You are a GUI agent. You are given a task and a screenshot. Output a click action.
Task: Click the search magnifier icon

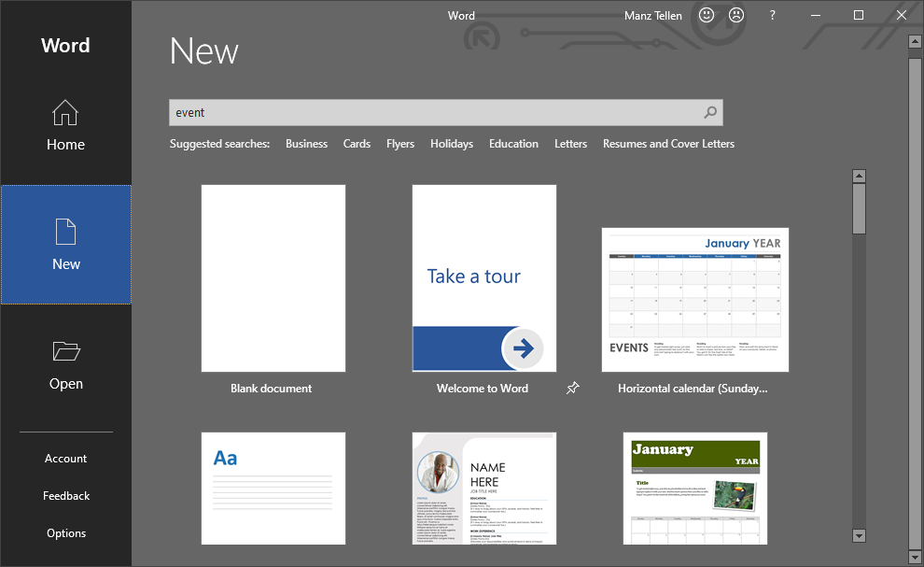click(x=710, y=113)
